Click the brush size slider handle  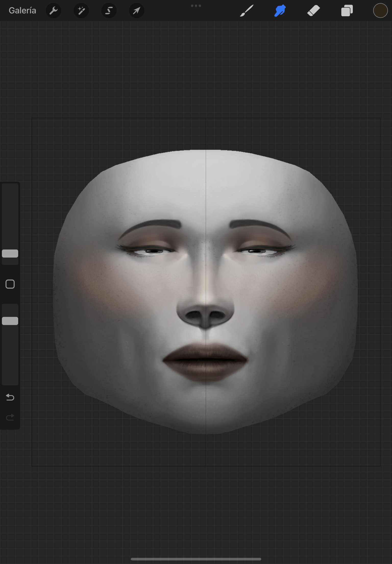coord(10,253)
